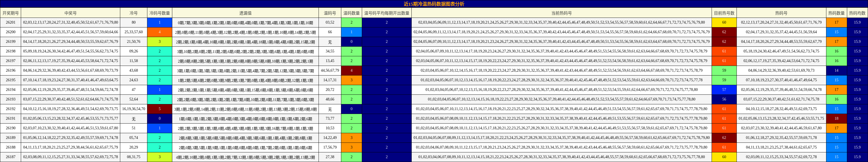Click the 开奖期号 column header
Viewport: 868px width, 162px height.
coord(10,13)
